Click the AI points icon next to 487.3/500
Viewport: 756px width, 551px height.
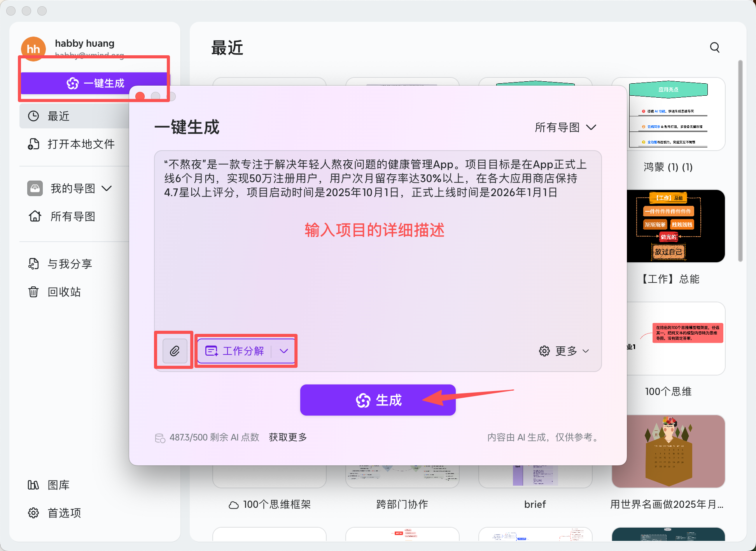click(x=159, y=437)
